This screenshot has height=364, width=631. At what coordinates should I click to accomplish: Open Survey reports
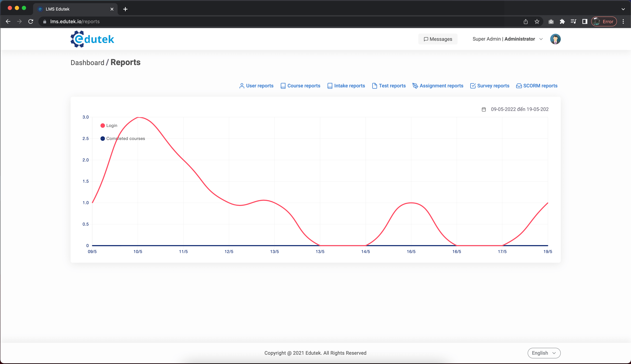490,86
